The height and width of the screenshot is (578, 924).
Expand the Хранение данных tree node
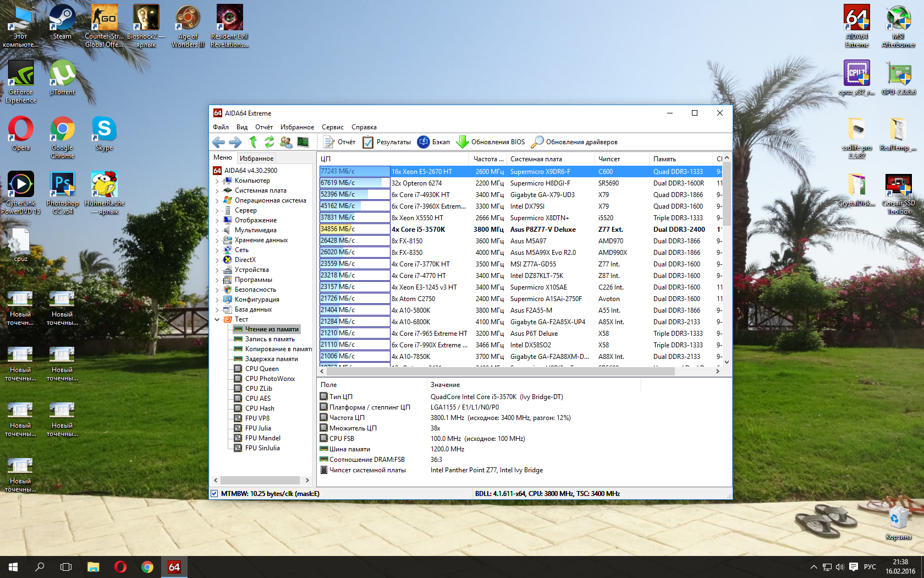click(217, 240)
